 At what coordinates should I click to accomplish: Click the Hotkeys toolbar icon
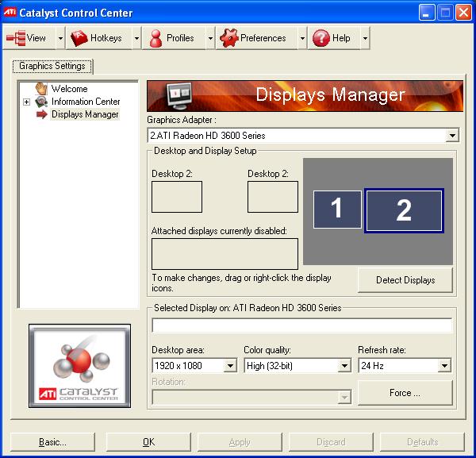coord(79,38)
